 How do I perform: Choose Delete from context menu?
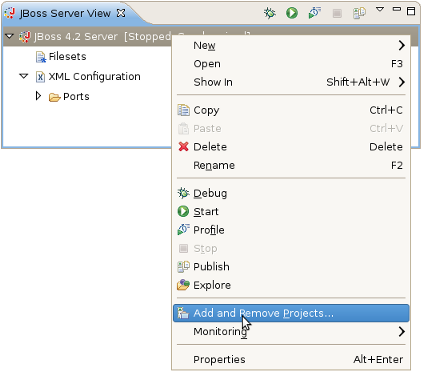point(291,147)
